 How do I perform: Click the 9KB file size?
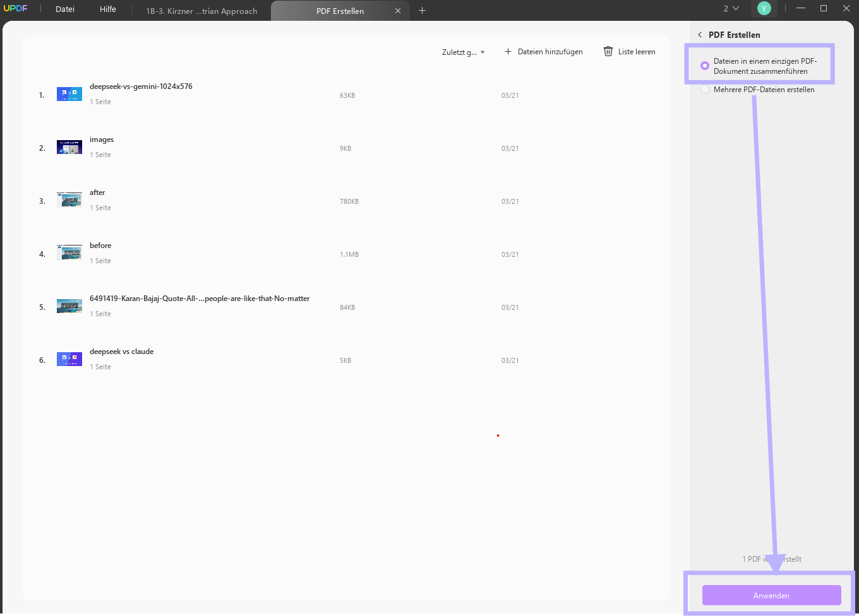345,149
